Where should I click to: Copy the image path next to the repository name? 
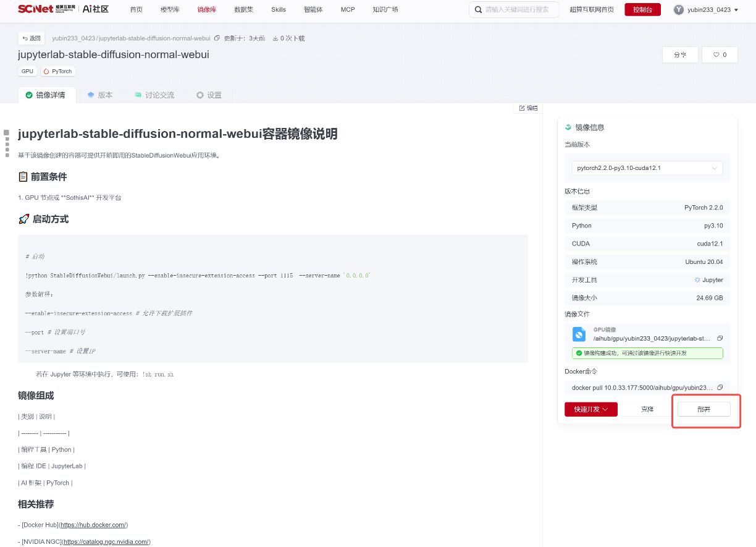[x=216, y=38]
